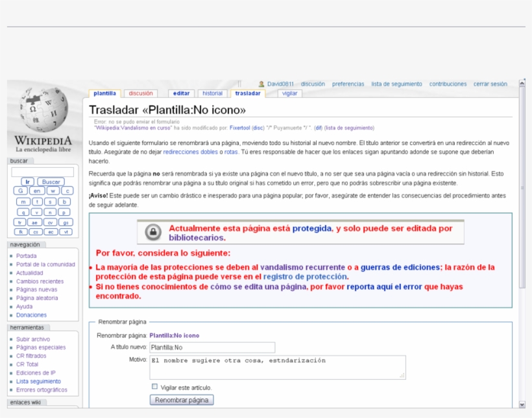The image size is (532, 418).
Task: Click the vertical scrollbar thumb
Action: click(x=522, y=188)
